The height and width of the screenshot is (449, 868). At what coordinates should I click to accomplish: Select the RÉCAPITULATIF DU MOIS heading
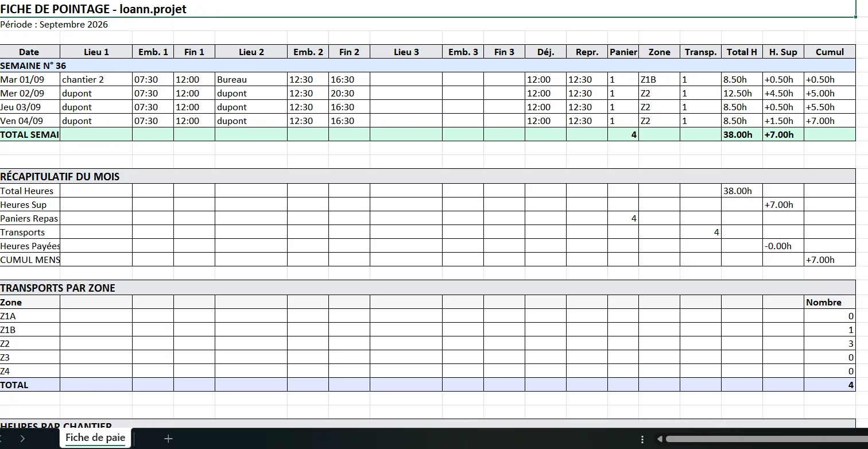[x=60, y=176]
